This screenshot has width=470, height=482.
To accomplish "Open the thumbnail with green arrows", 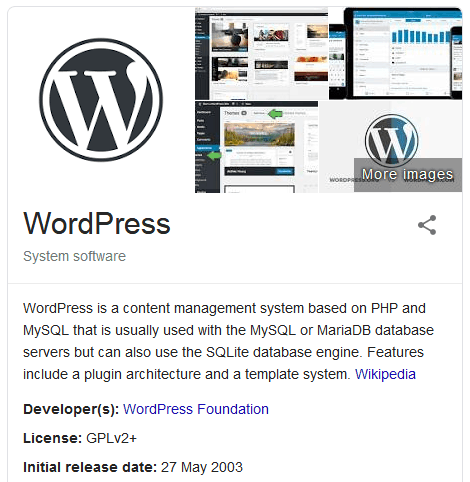I will (256, 147).
